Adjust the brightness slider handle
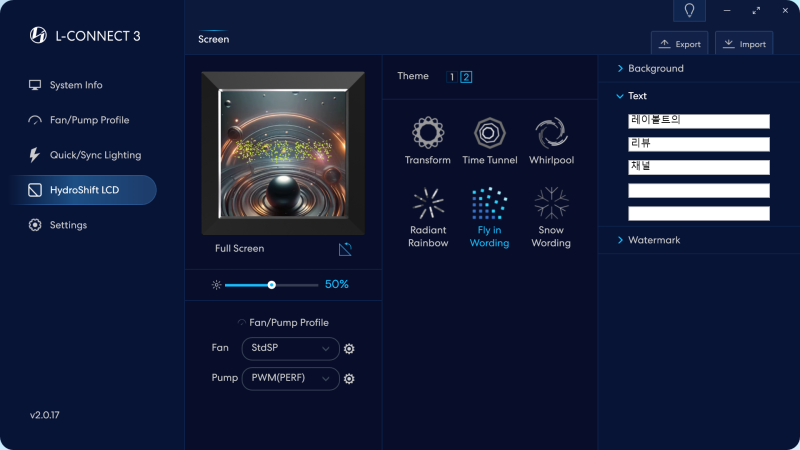This screenshot has height=450, width=800. [x=271, y=285]
